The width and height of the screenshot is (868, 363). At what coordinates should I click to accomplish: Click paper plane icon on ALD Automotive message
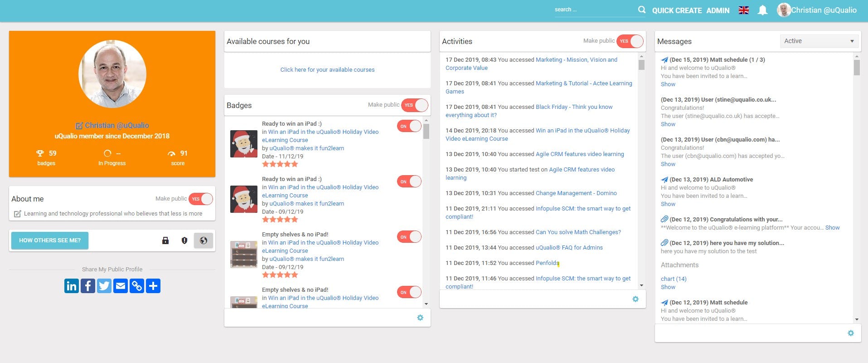coord(664,180)
